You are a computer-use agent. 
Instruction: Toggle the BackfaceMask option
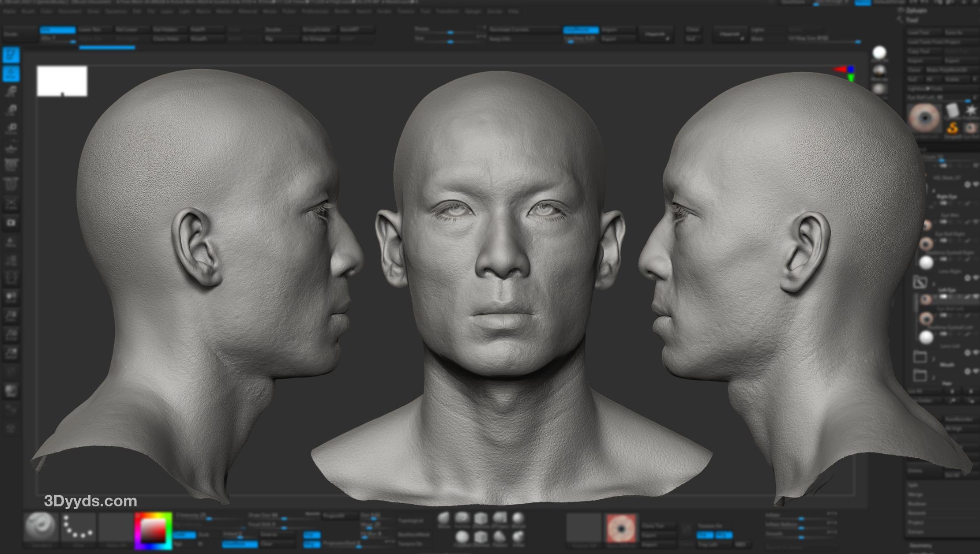[x=413, y=535]
